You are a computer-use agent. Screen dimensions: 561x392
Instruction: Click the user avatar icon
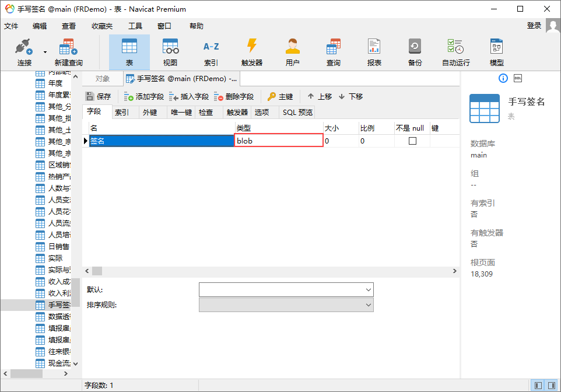click(x=553, y=26)
